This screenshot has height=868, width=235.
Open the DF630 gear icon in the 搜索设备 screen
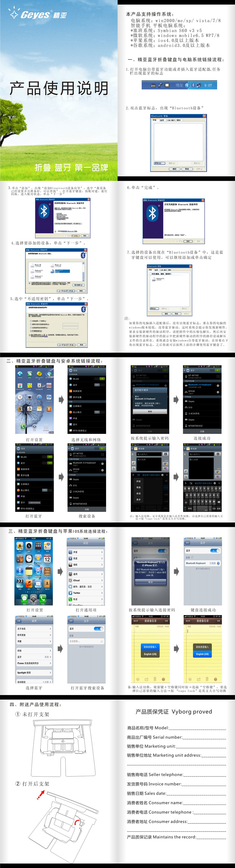click(x=102, y=470)
